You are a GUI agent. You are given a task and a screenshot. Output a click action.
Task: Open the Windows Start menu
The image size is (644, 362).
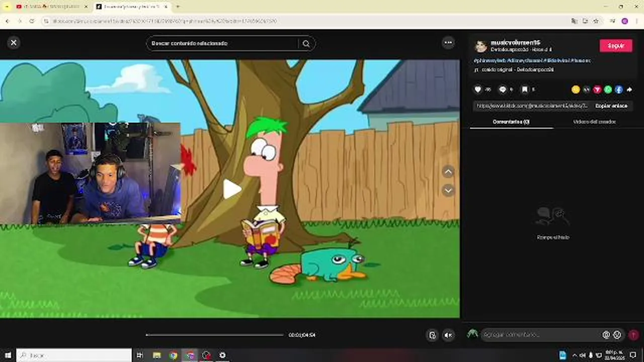[x=8, y=355]
